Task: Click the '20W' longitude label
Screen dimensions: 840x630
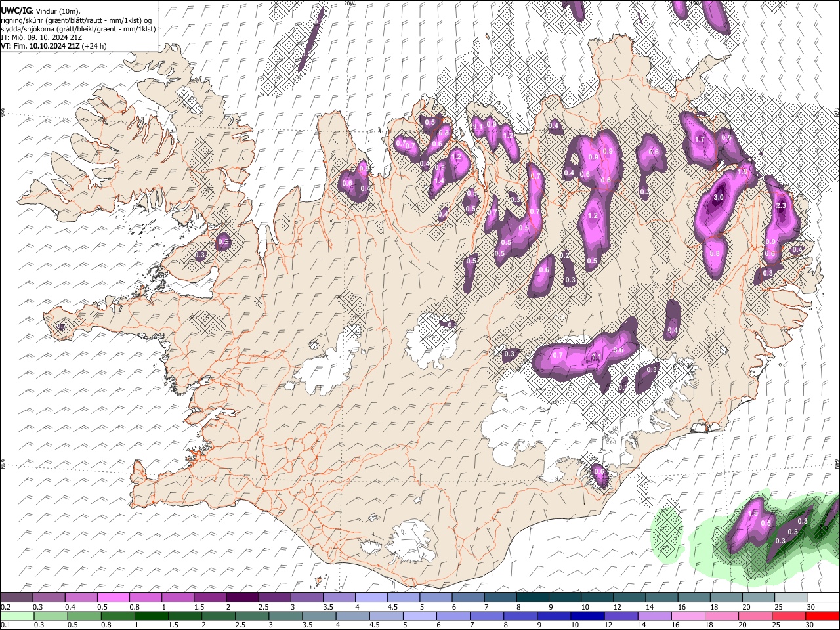Action: tap(349, 3)
